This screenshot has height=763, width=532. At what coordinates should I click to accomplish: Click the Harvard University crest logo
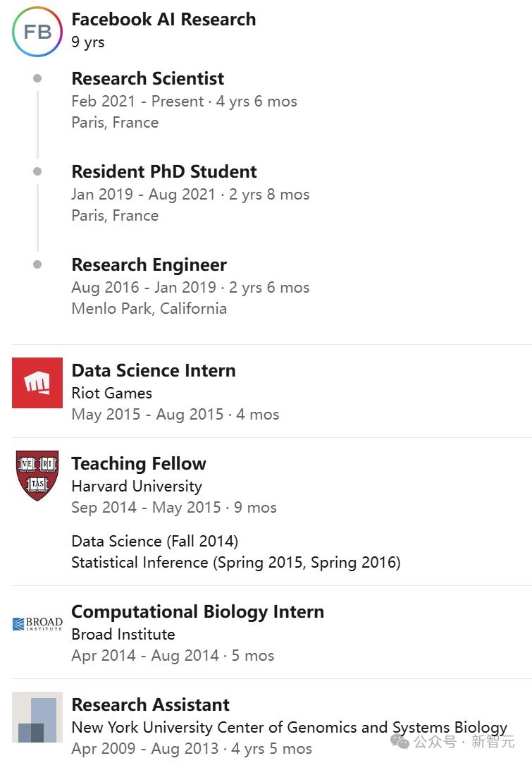37,476
